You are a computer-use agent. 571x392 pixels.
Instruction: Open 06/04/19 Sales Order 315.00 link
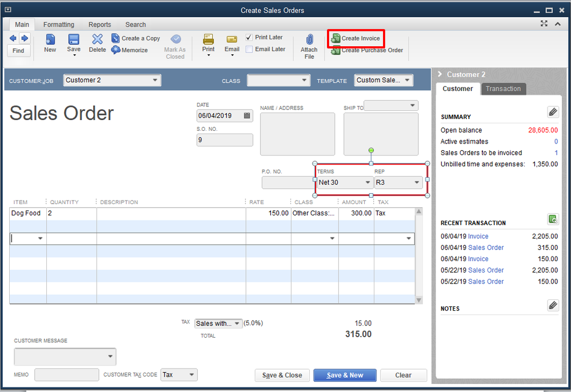pyautogui.click(x=486, y=247)
